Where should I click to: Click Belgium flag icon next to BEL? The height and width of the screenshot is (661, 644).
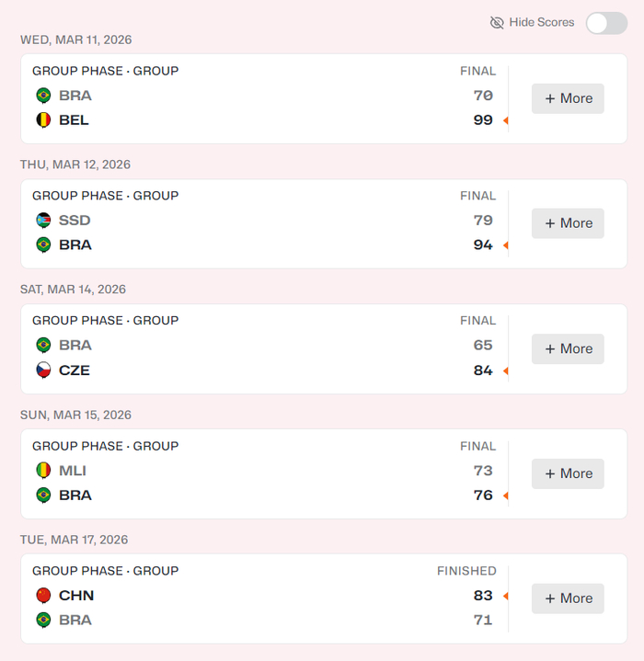pyautogui.click(x=43, y=120)
